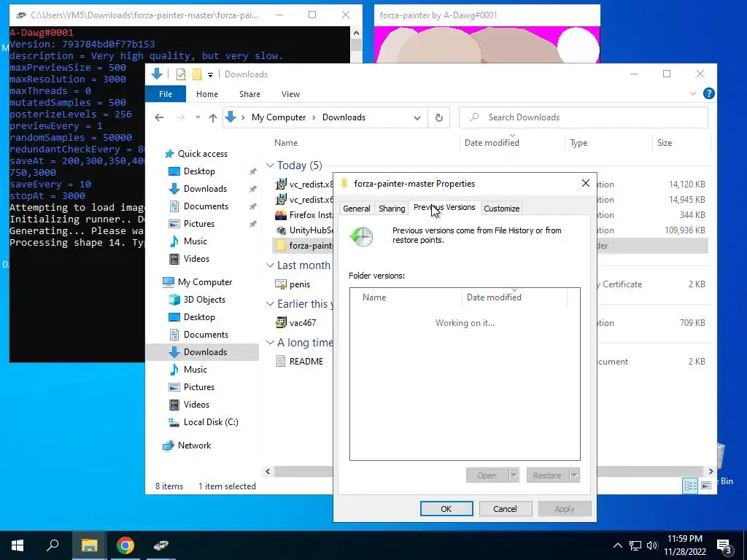Screen dimensions: 747x560
Task: Select the certificate file icon in Last month
Action: [x=281, y=284]
